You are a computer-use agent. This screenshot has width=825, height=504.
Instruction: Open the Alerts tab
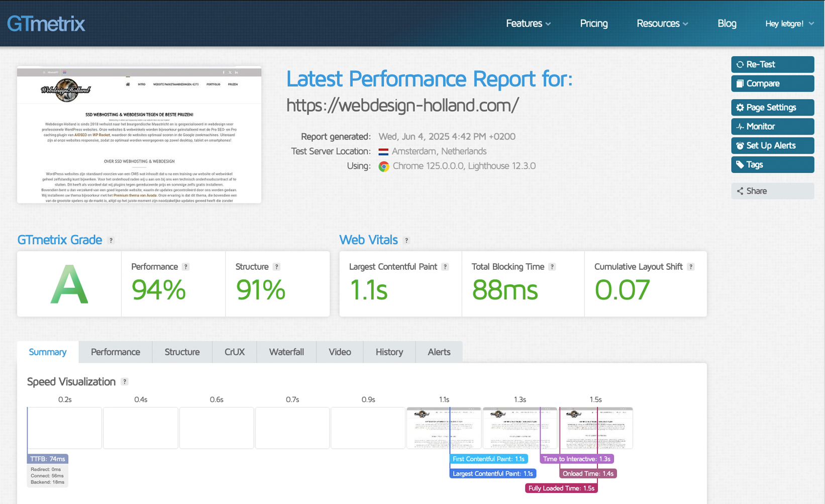(439, 352)
